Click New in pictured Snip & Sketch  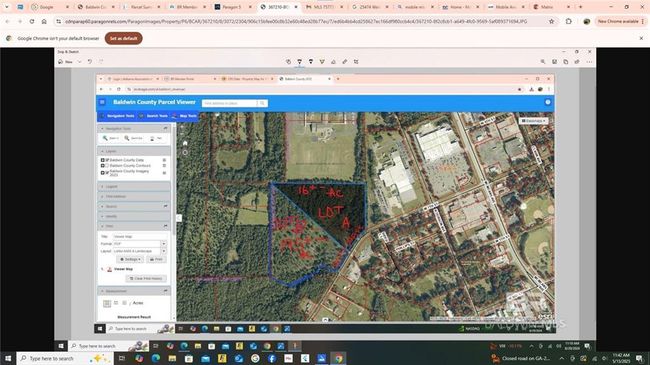pos(65,62)
